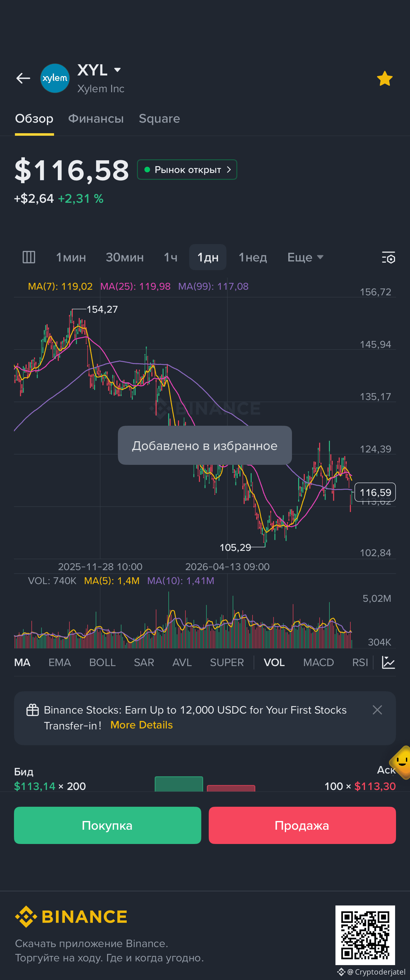410x980 pixels.
Task: Toggle the SAR indicator
Action: (x=144, y=662)
